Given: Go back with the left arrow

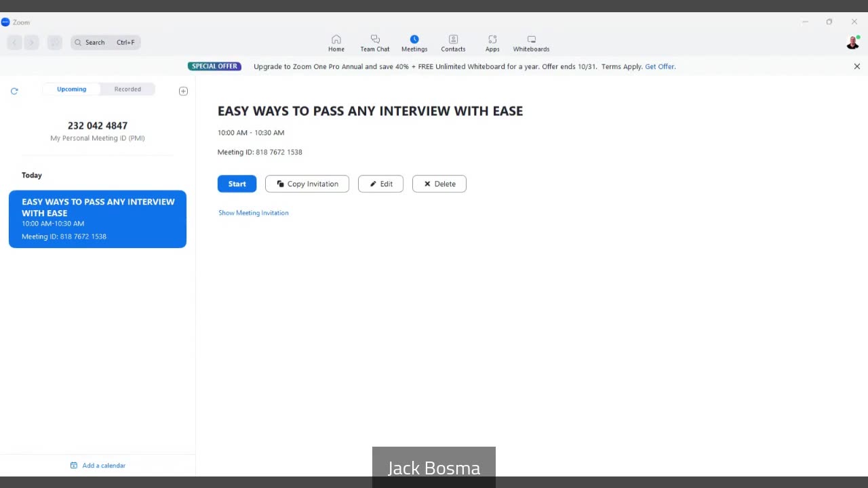Looking at the screenshot, I should [14, 42].
